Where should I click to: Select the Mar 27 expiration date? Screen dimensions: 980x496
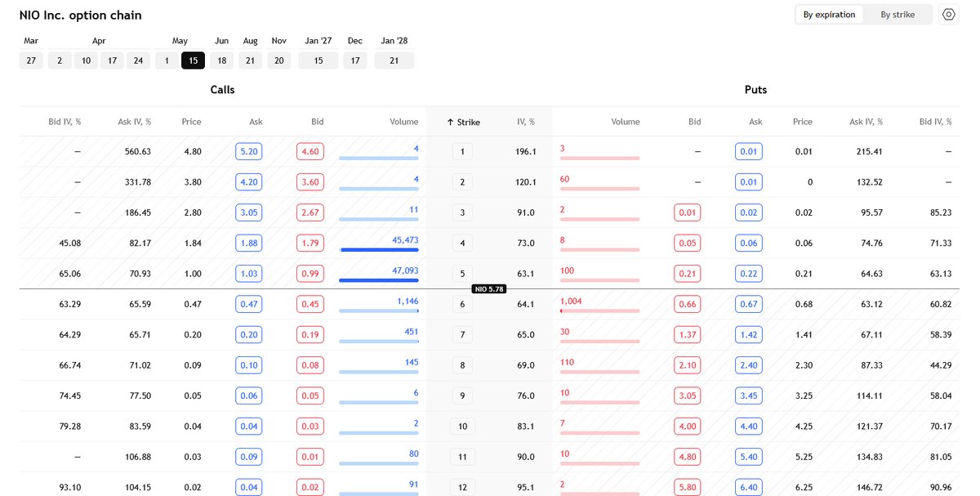coord(31,60)
